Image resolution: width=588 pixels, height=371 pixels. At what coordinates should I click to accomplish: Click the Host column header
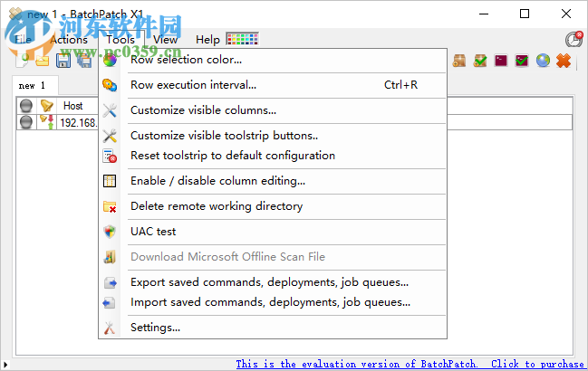77,106
